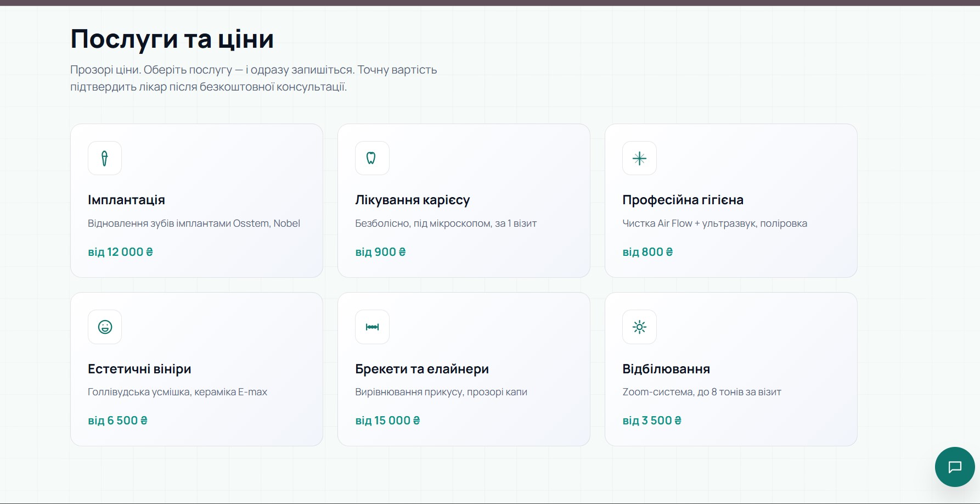Click the price від 800 ₴
980x504 pixels.
click(x=647, y=252)
